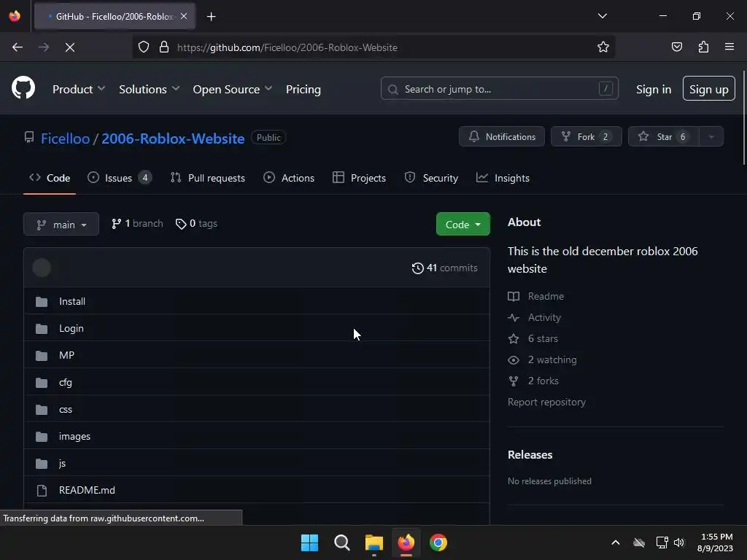The image size is (747, 560).
Task: Open the Pocket save icon
Action: [x=676, y=47]
